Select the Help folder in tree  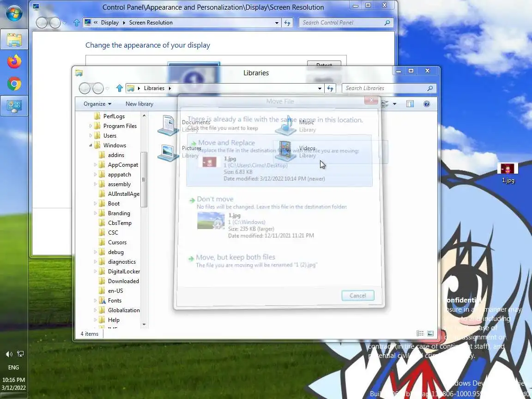tap(114, 320)
